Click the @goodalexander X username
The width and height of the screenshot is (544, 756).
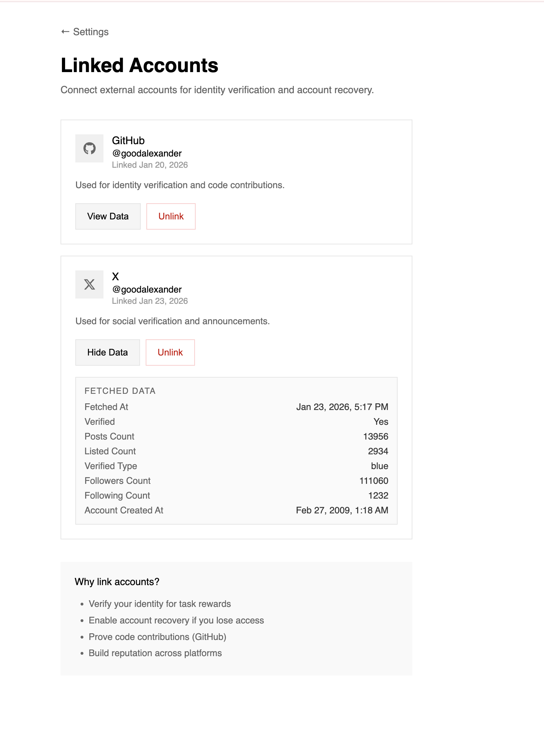(x=146, y=289)
